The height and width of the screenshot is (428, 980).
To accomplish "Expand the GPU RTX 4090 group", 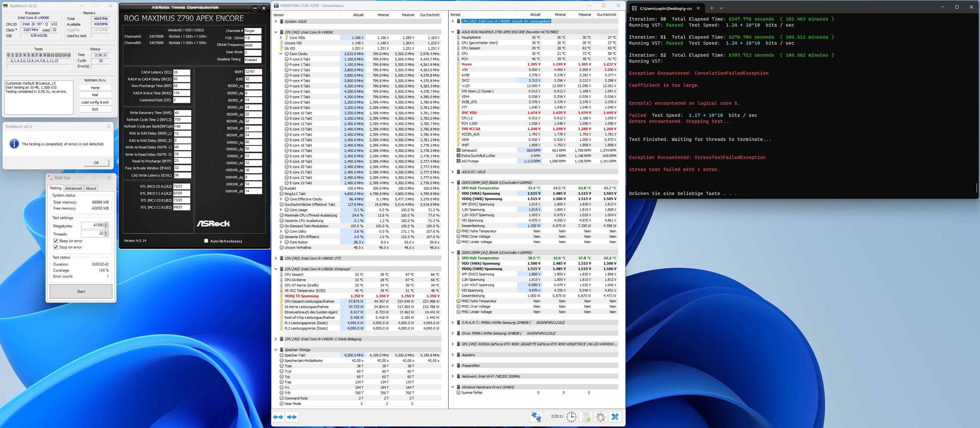I will pos(453,344).
